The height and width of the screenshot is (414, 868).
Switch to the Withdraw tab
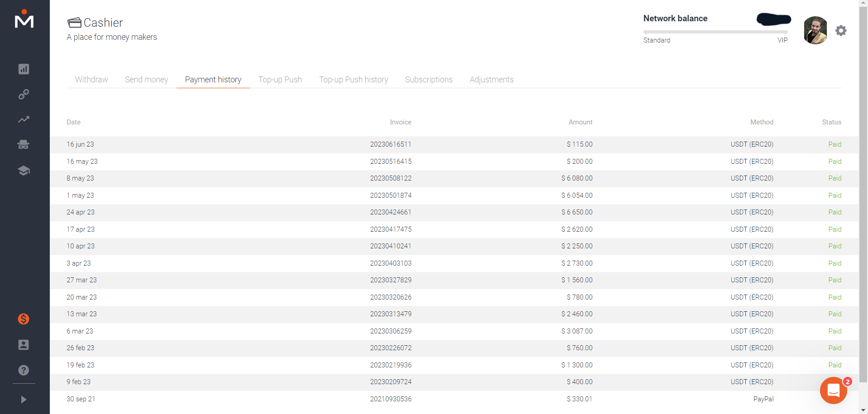91,80
